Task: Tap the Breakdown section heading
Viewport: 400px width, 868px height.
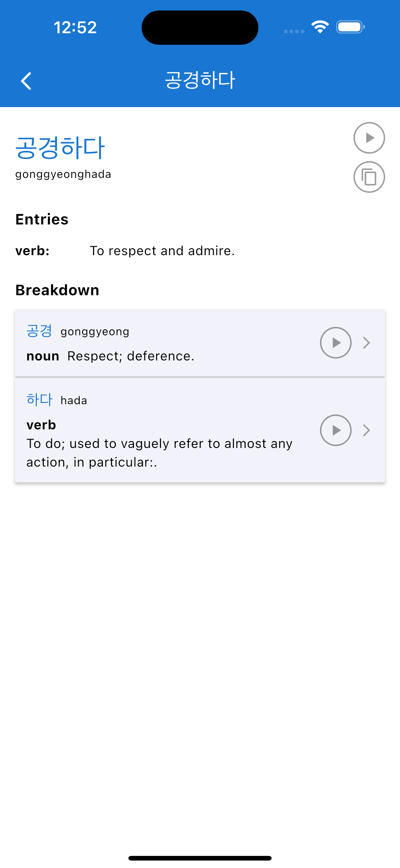Action: (x=57, y=290)
